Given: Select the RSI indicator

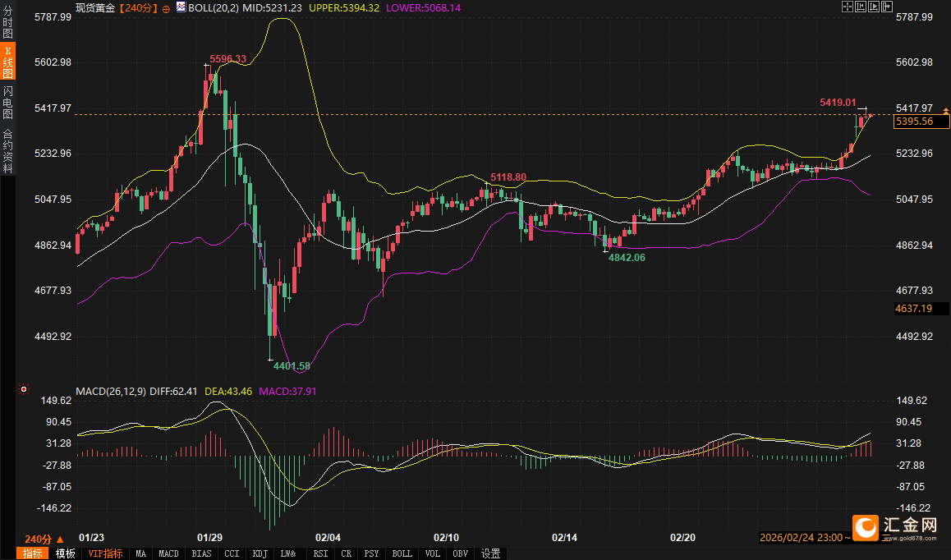Looking at the screenshot, I should coord(320,553).
